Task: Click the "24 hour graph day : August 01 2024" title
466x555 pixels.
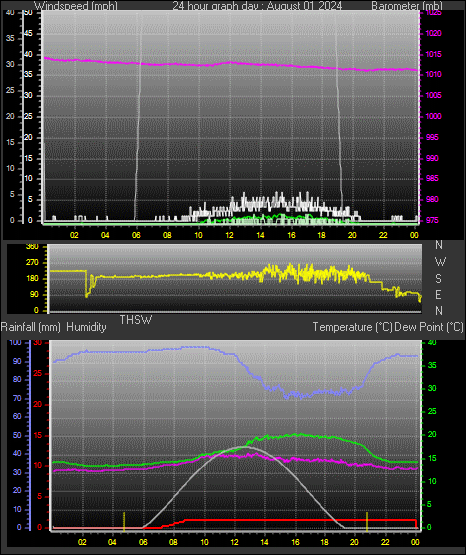Action: pyautogui.click(x=257, y=6)
